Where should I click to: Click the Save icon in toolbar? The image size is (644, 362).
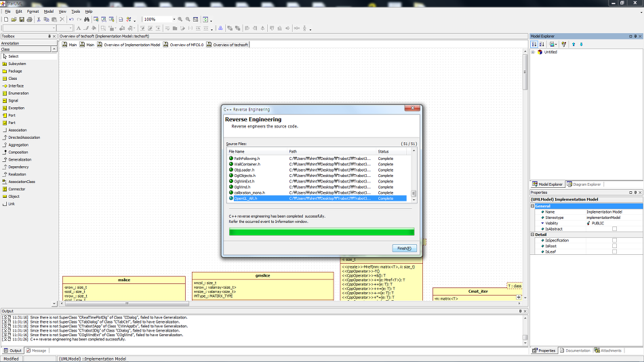click(x=22, y=20)
